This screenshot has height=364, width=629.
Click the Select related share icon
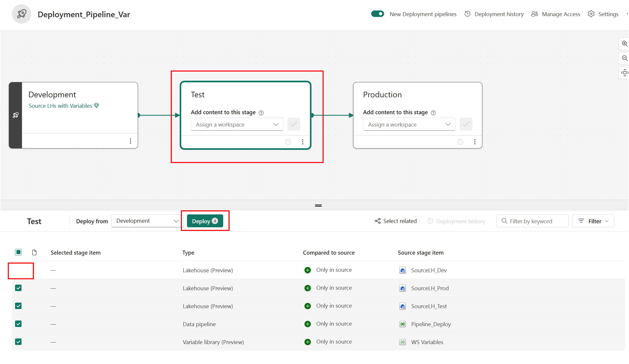[378, 221]
